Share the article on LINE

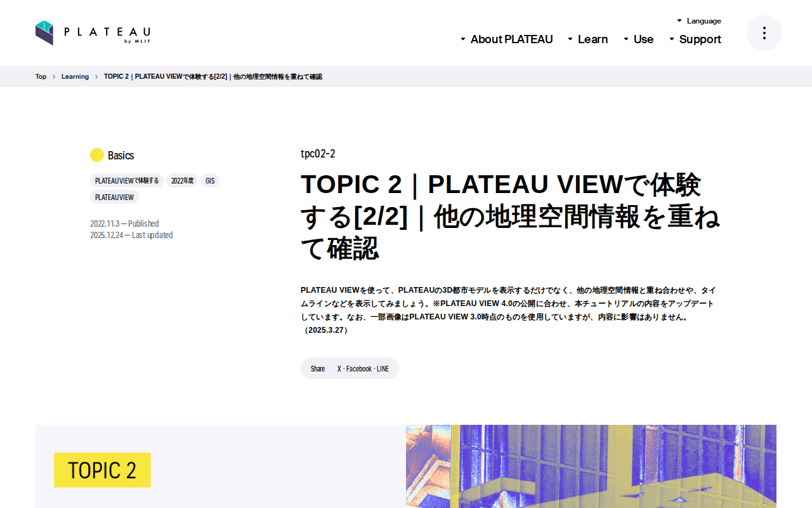click(x=383, y=369)
